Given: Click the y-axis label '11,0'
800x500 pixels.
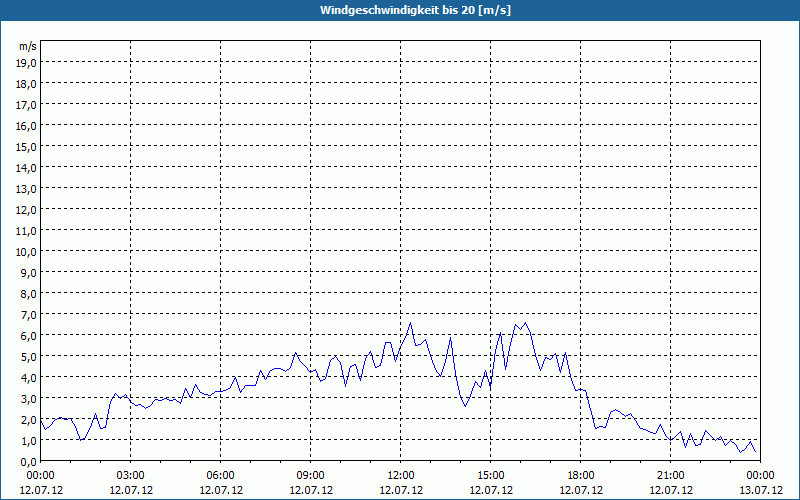Looking at the screenshot, I should click(27, 231).
